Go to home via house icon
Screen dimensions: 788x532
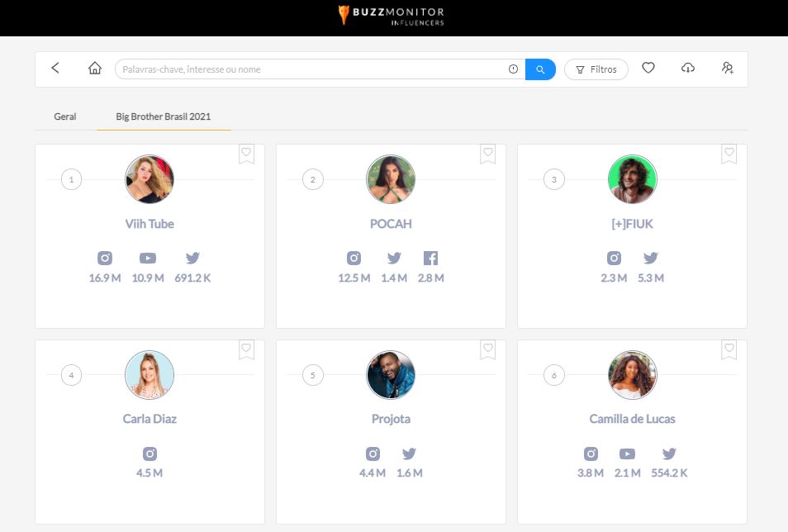pyautogui.click(x=95, y=69)
